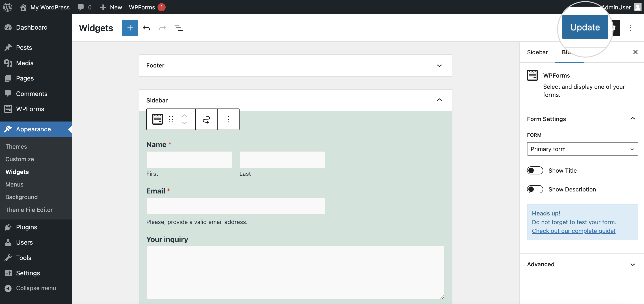
Task: Open WPForms in admin sidebar menu
Action: (x=36, y=109)
